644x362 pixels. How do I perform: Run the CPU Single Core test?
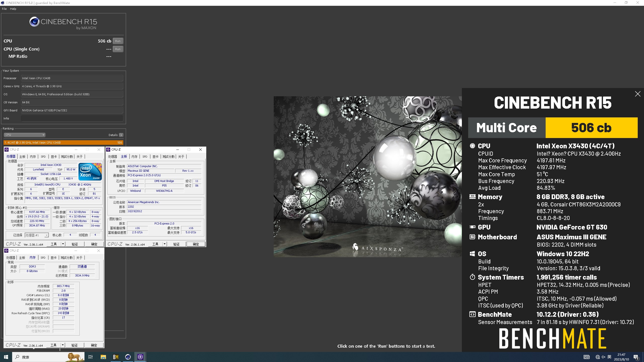(118, 49)
